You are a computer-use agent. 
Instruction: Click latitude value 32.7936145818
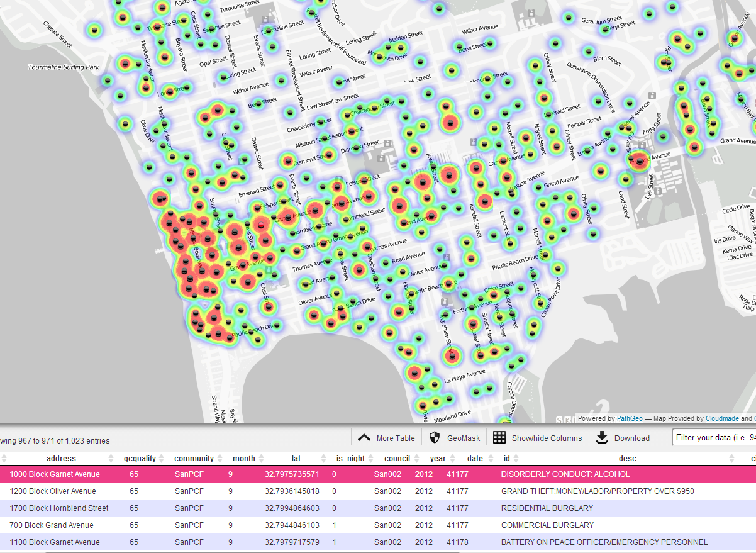pyautogui.click(x=292, y=491)
